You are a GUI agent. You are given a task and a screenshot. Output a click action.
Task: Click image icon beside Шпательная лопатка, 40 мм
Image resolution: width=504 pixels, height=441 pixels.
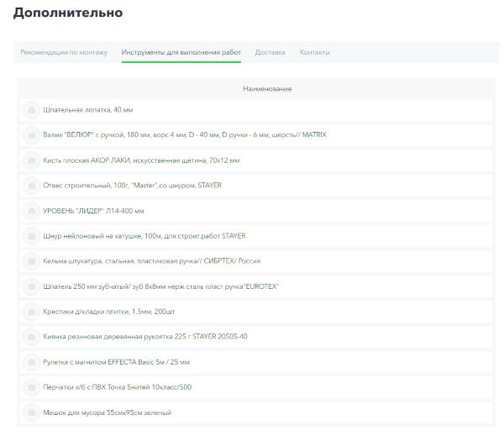(32, 110)
